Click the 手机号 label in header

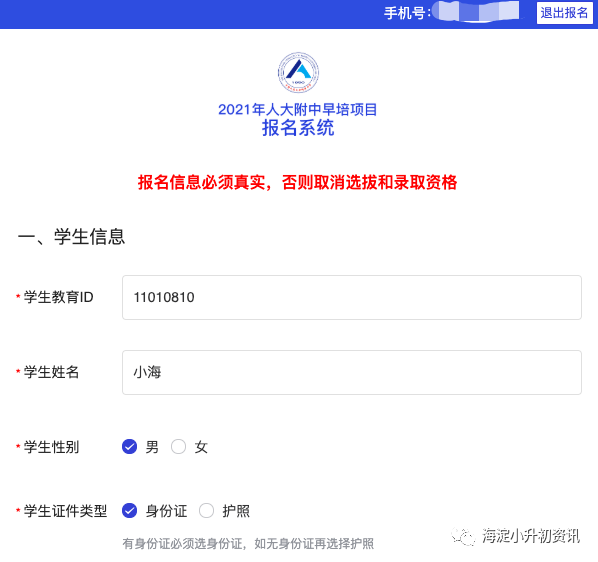pyautogui.click(x=407, y=13)
